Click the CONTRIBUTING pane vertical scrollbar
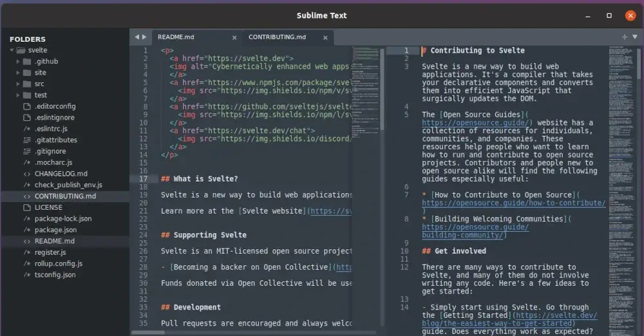 point(639,64)
